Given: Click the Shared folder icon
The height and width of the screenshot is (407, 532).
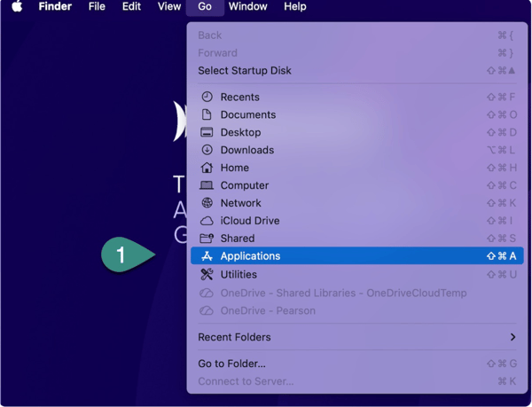Looking at the screenshot, I should click(x=207, y=239).
